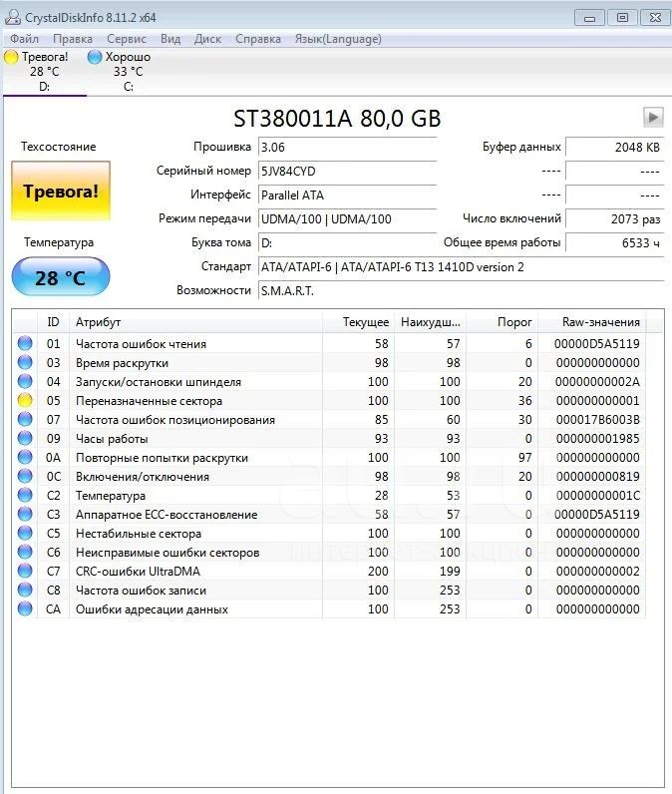Image resolution: width=672 pixels, height=794 pixels.
Task: Click the Прошивка field showing 3.06
Action: coord(348,148)
